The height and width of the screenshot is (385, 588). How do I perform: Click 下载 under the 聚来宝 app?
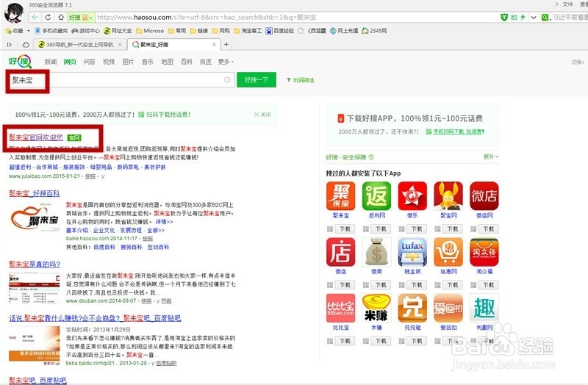(x=345, y=229)
